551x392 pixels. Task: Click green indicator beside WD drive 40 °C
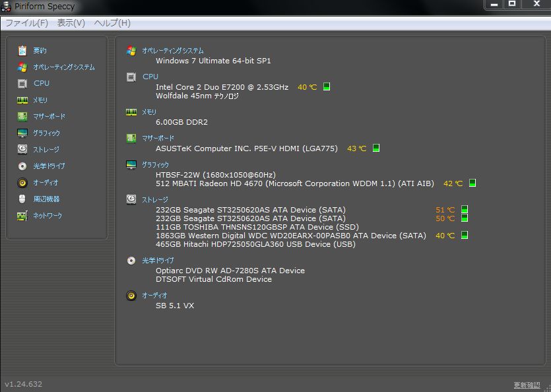(464, 235)
